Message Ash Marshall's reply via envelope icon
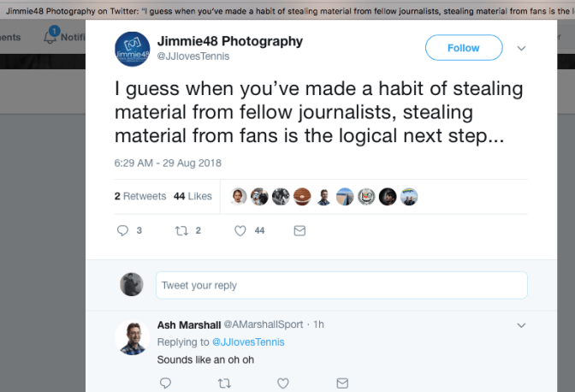Image resolution: width=575 pixels, height=392 pixels. 342,383
